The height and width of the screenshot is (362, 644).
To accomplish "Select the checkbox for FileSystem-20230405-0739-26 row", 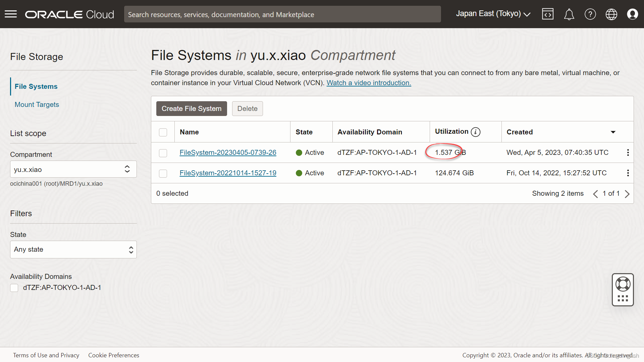I will [x=163, y=153].
